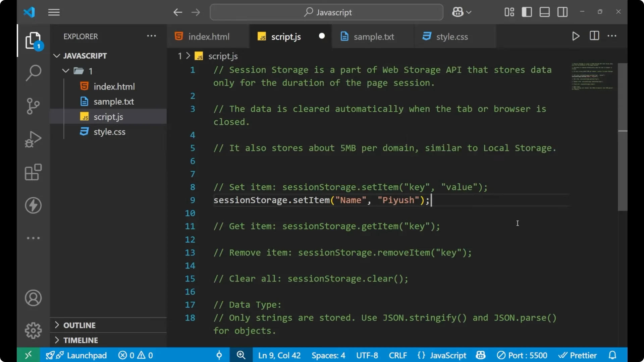Viewport: 644px width, 362px height.
Task: Click the Prettier status bar item
Action: 578,355
